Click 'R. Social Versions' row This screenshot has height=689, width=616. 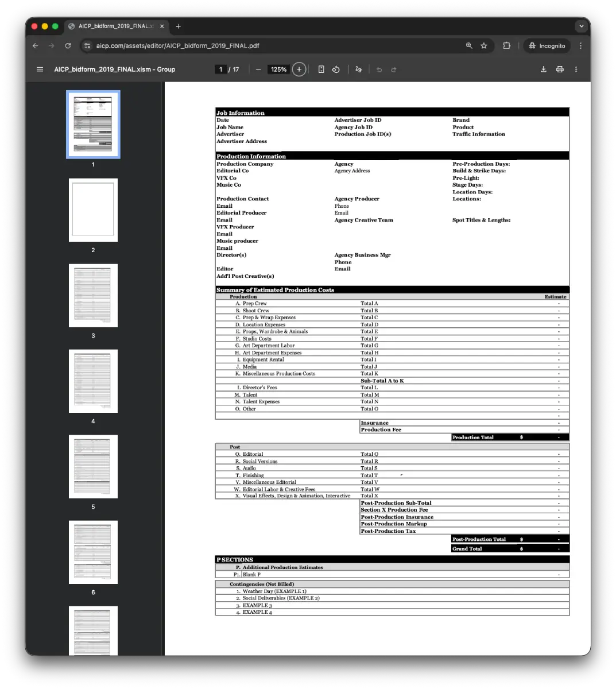pyautogui.click(x=392, y=462)
